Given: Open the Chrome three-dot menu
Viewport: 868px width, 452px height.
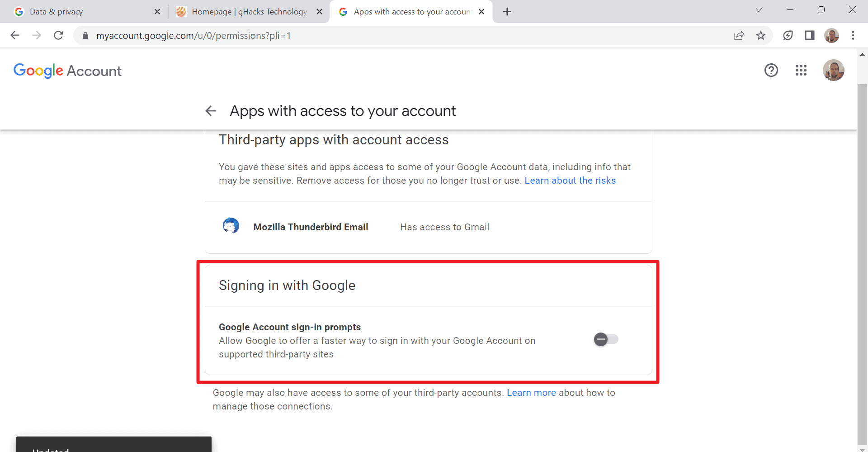Looking at the screenshot, I should click(854, 35).
